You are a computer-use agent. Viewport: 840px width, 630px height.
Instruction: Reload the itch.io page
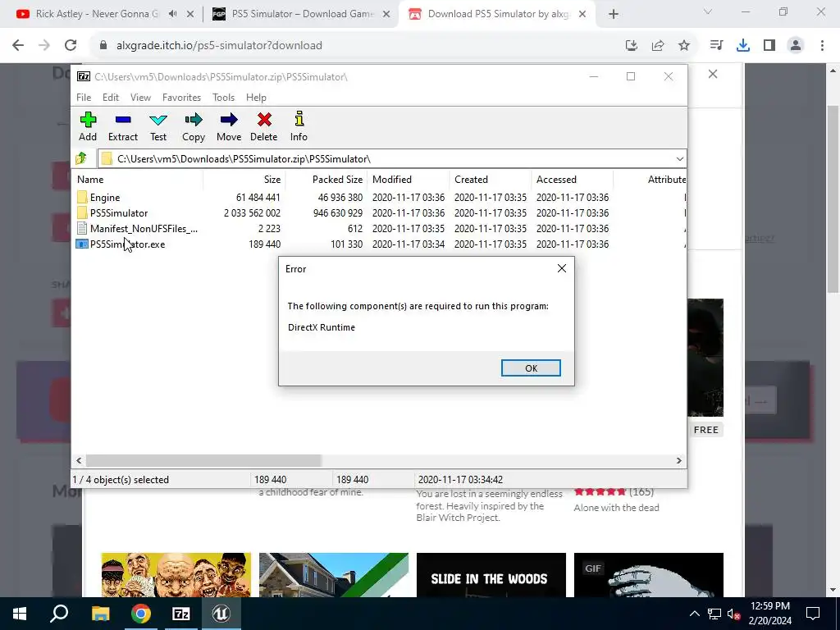(x=71, y=46)
